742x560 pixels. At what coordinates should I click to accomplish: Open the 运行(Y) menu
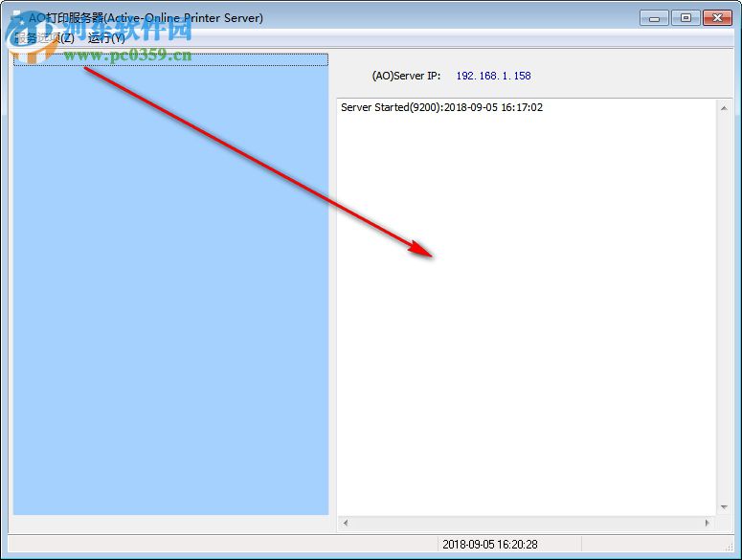[x=106, y=38]
